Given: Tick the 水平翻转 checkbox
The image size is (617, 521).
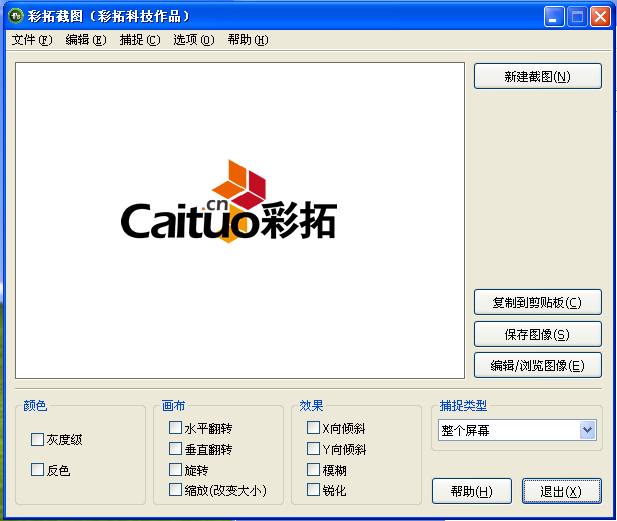Looking at the screenshot, I should pos(175,428).
